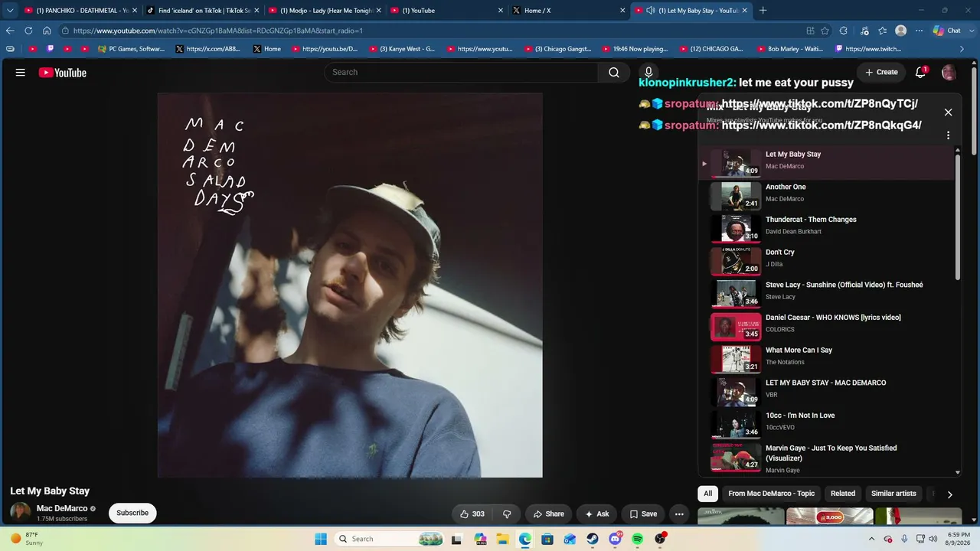Open the Windows Start menu
Image resolution: width=980 pixels, height=551 pixels.
(321, 539)
